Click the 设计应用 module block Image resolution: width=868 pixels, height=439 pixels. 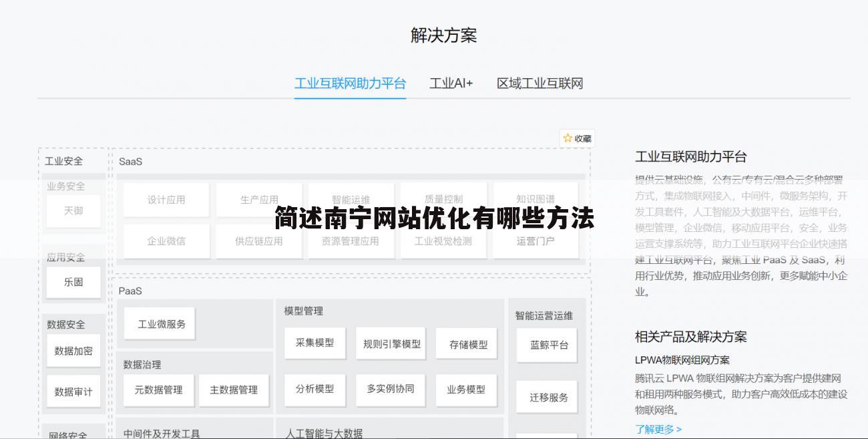click(166, 199)
